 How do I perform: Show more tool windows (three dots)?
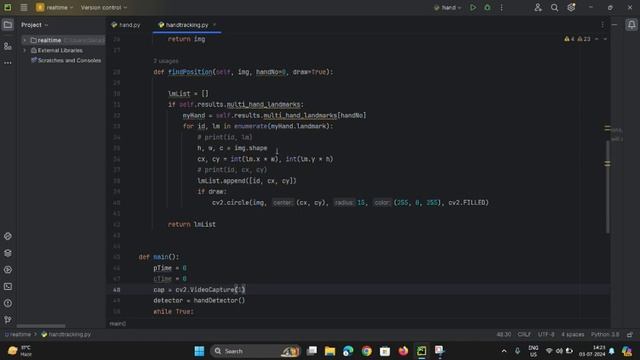point(8,63)
